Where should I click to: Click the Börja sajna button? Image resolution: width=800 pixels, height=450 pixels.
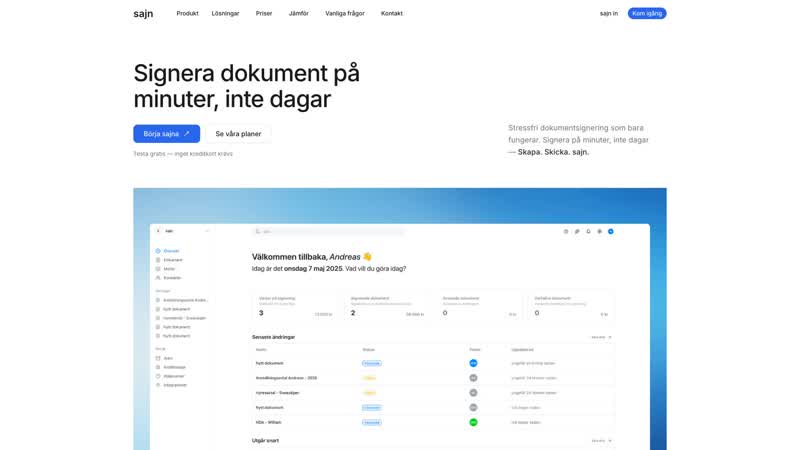pos(166,133)
